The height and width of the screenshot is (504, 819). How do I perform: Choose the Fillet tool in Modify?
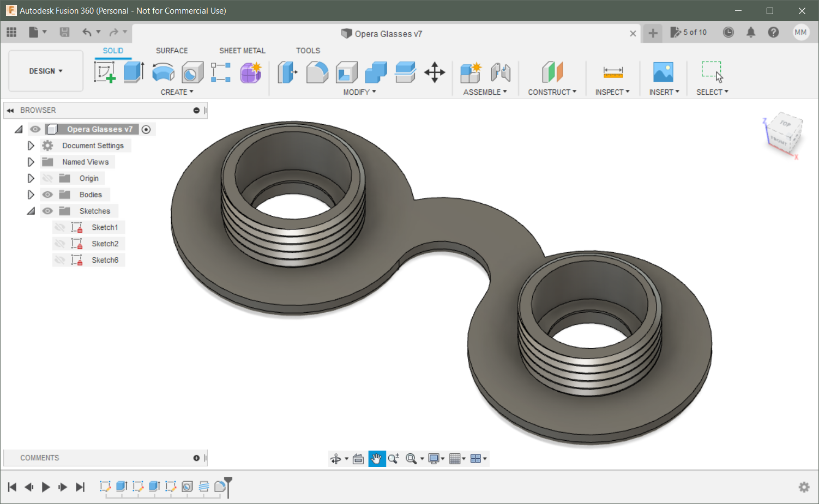(x=317, y=72)
